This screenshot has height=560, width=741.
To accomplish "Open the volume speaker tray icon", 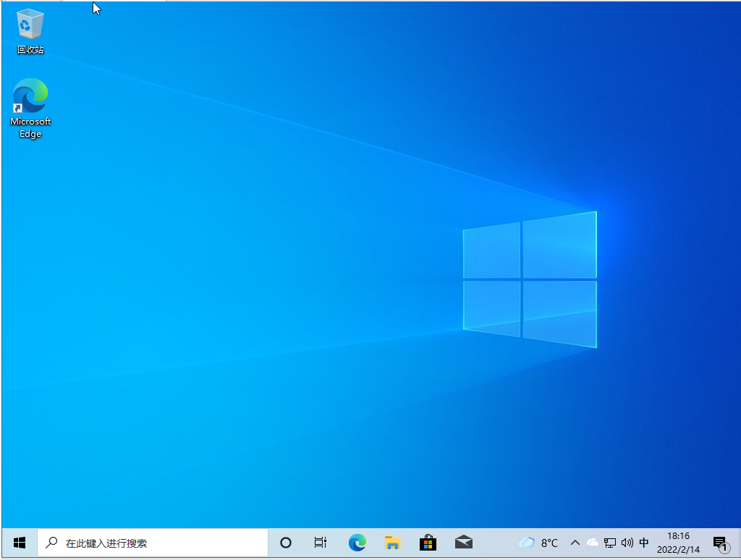I will [x=627, y=543].
